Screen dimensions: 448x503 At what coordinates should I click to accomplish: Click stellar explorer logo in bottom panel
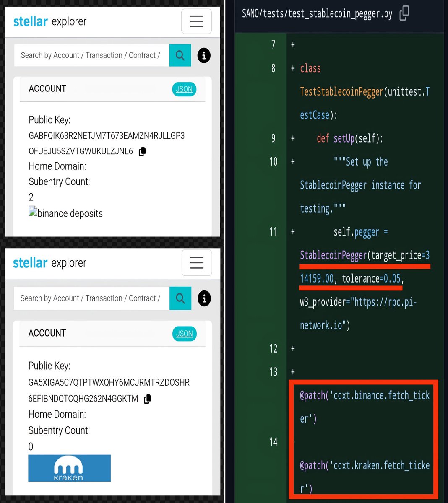coord(49,263)
